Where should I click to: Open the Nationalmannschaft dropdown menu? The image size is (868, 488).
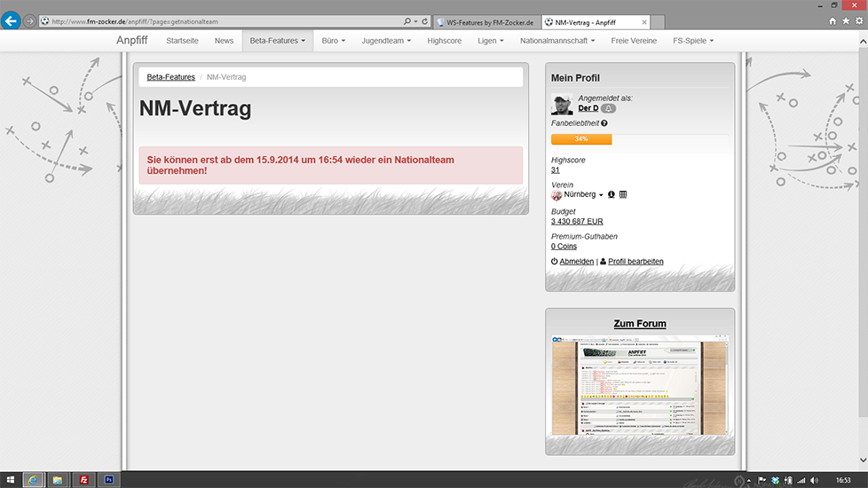[559, 41]
